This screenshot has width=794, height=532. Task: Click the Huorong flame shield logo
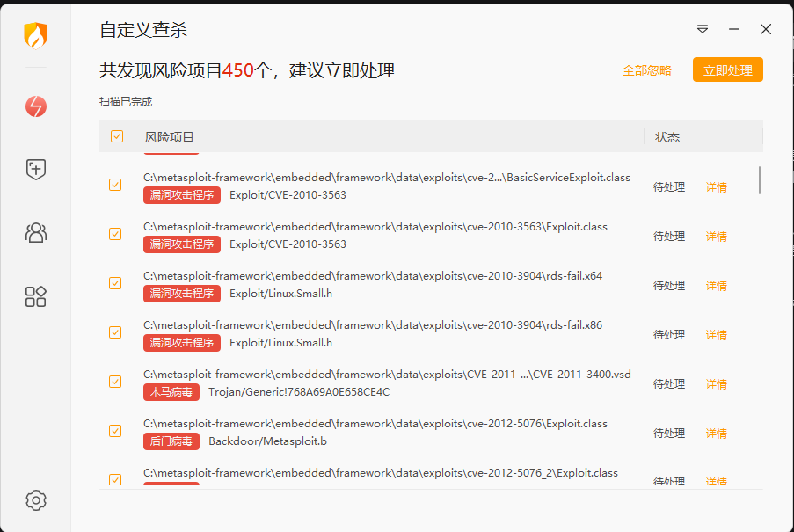click(36, 35)
